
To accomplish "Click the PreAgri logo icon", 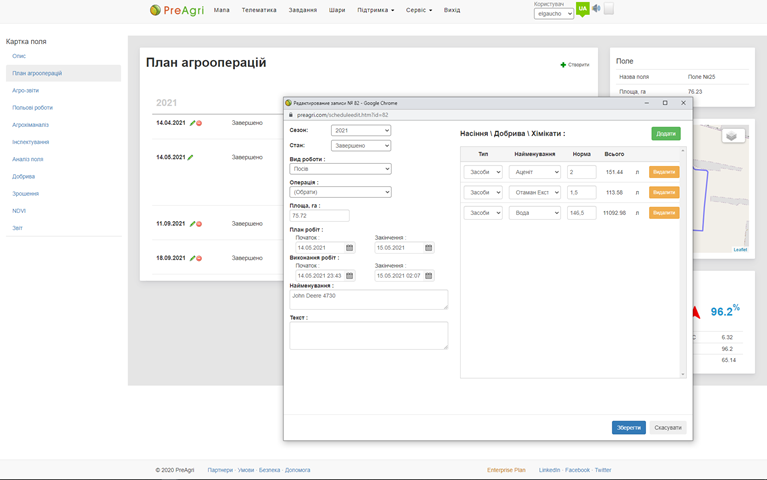I will [x=156, y=10].
